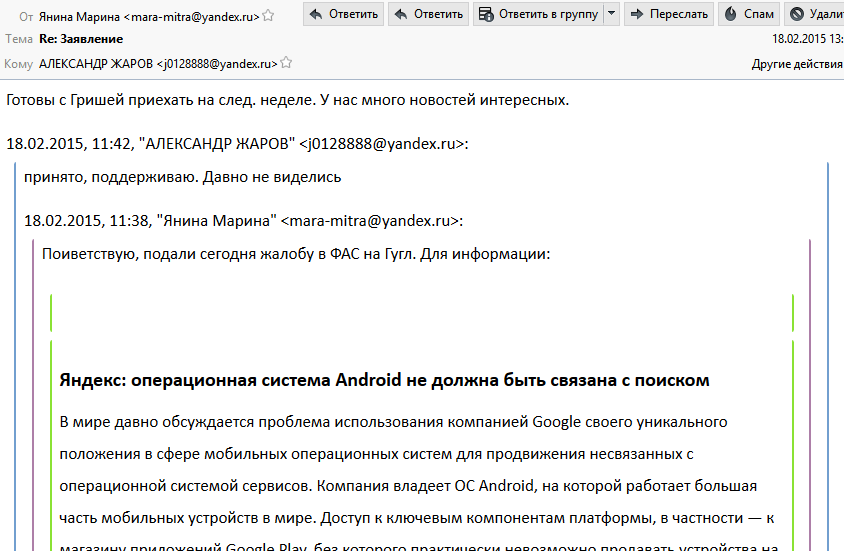The image size is (844, 551).
Task: Forward the message with Переслать
Action: pyautogui.click(x=669, y=14)
